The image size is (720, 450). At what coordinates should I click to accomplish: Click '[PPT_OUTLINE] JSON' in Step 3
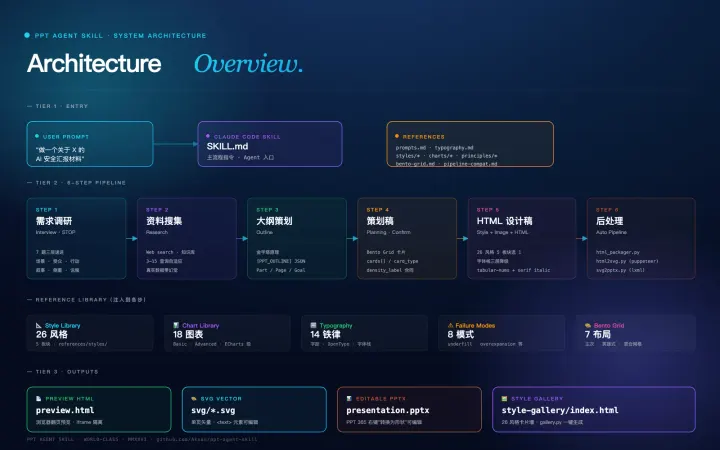[281, 261]
